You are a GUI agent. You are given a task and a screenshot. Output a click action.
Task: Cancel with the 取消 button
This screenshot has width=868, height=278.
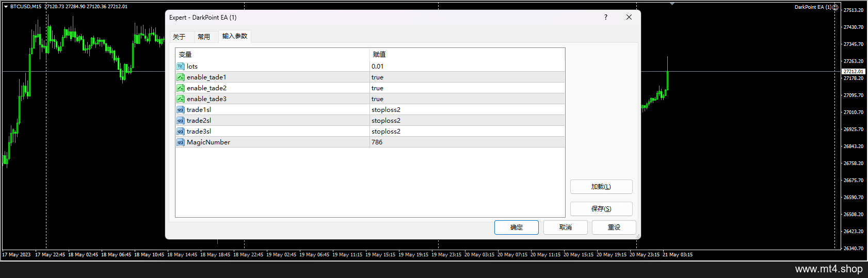566,227
